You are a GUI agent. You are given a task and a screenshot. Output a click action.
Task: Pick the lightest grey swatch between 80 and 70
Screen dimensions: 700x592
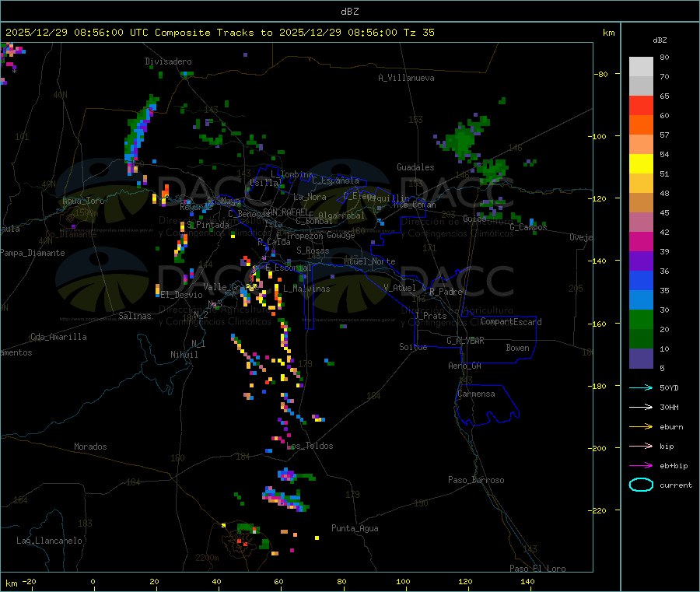tap(641, 67)
